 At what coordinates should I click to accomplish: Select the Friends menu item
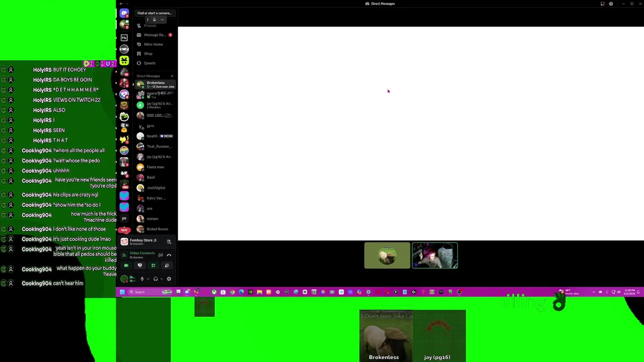coord(154,26)
